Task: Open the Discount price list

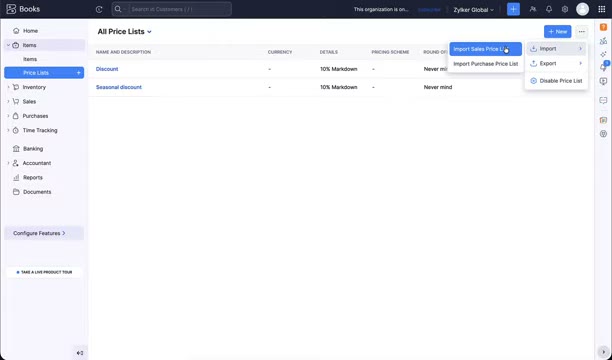Action: [107, 69]
